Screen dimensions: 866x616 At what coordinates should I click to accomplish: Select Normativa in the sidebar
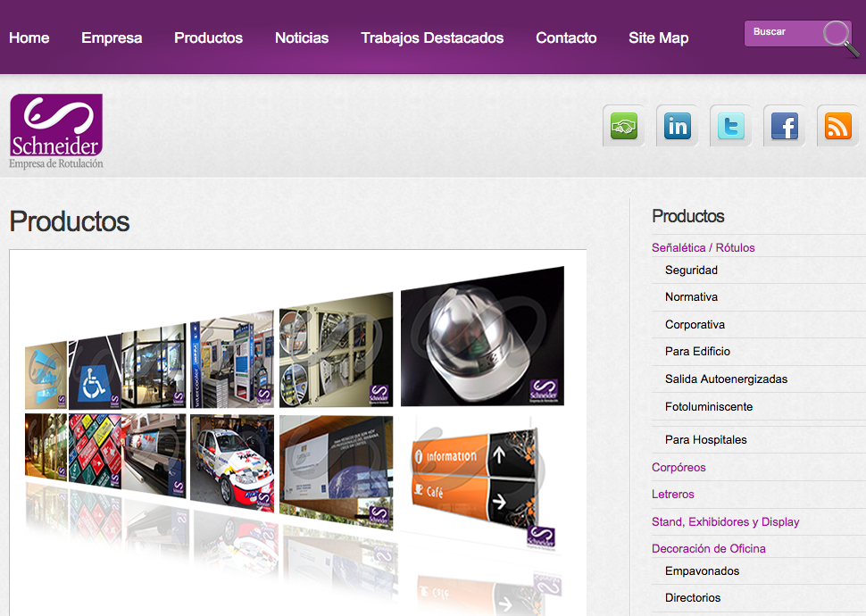point(691,297)
